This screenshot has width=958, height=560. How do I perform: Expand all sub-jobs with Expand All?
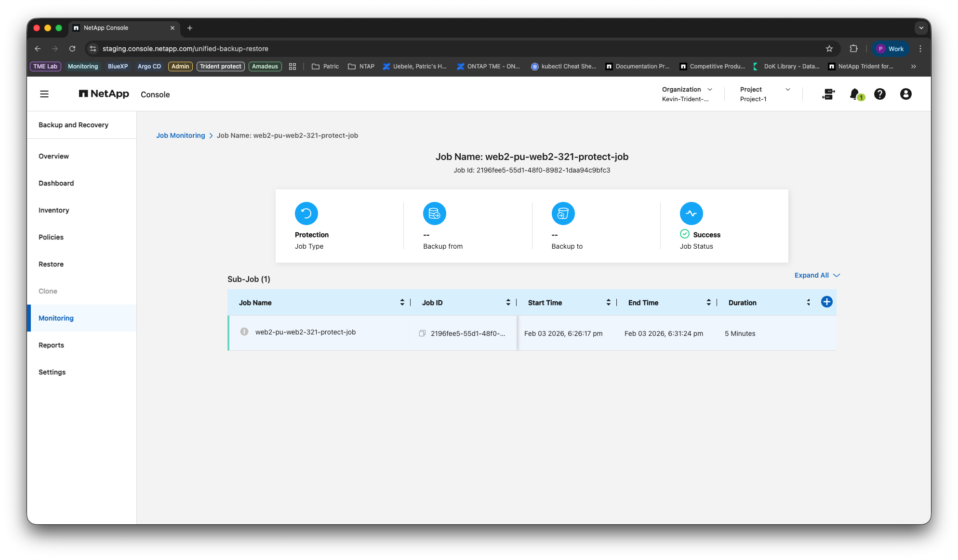point(817,275)
